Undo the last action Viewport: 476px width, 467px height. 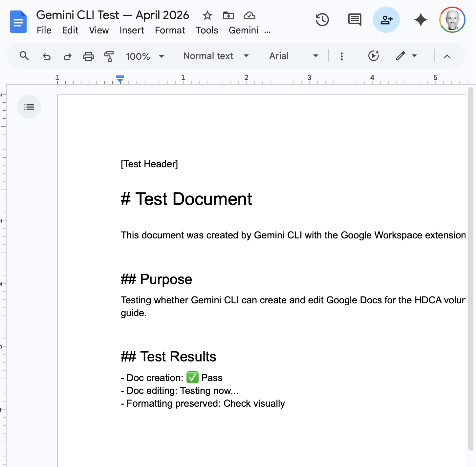(x=46, y=56)
